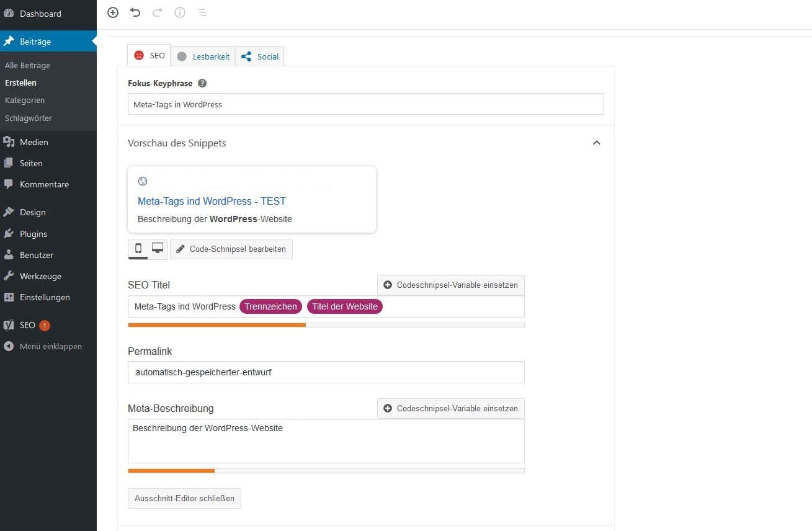Click the globe icon in snippet preview
This screenshot has width=812, height=531.
point(143,181)
